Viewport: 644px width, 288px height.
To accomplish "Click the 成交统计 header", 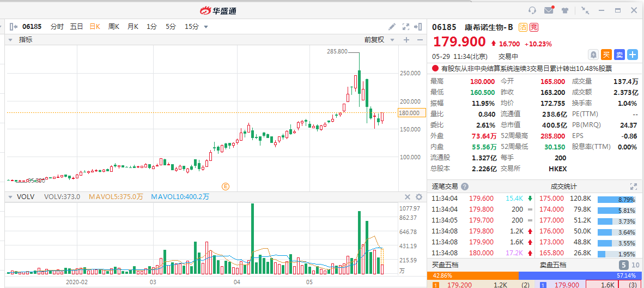I will pos(564,187).
